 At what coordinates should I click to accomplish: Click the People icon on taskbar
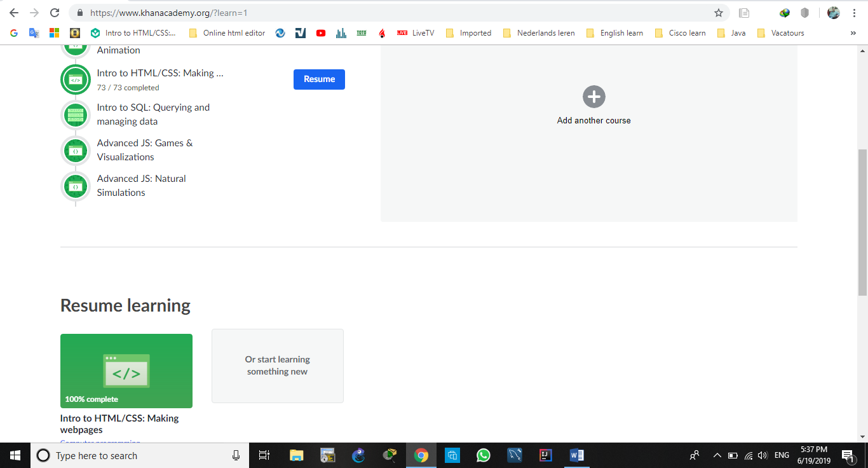click(x=695, y=455)
